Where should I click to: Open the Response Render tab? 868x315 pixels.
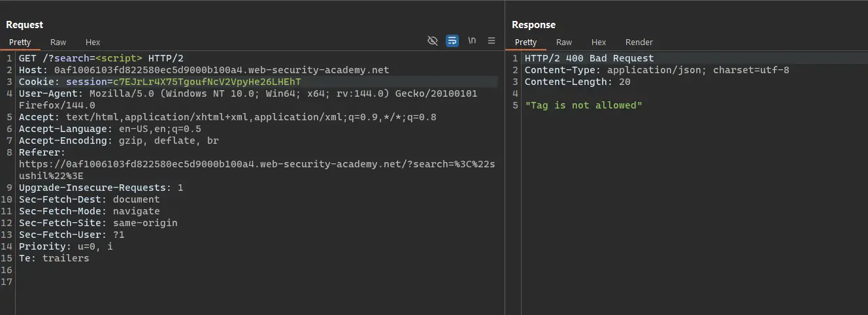[639, 42]
